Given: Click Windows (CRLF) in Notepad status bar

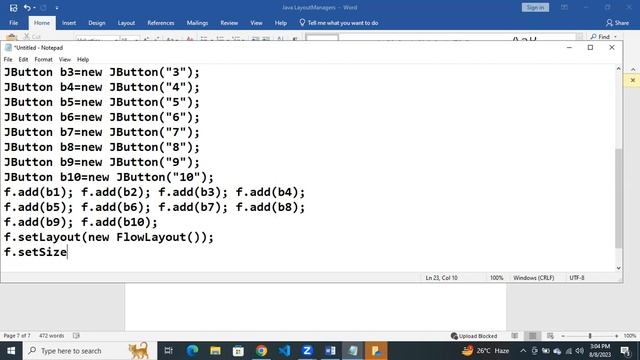Looking at the screenshot, I should pyautogui.click(x=533, y=278).
